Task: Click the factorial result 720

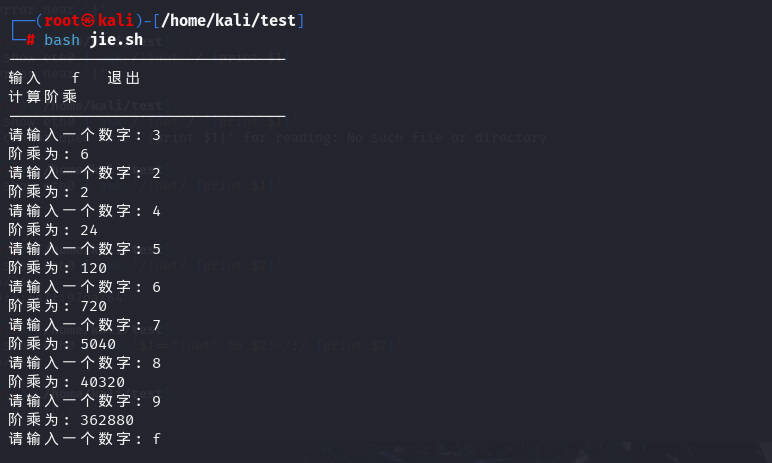Action: point(94,306)
